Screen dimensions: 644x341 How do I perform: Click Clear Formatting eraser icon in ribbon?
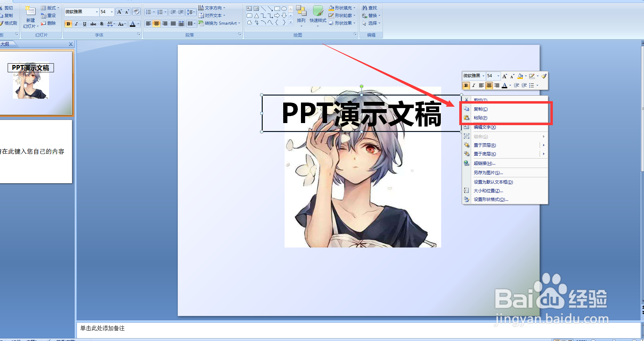point(136,12)
